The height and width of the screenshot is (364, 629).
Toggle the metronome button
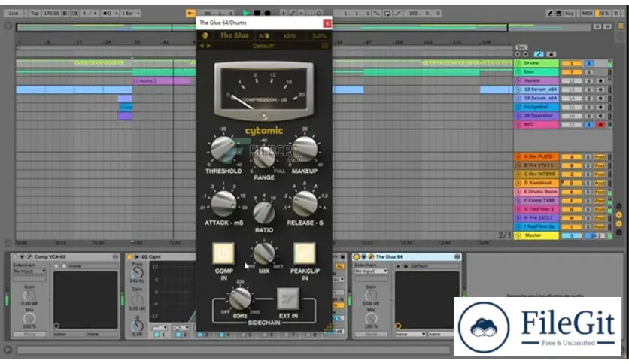click(x=110, y=14)
